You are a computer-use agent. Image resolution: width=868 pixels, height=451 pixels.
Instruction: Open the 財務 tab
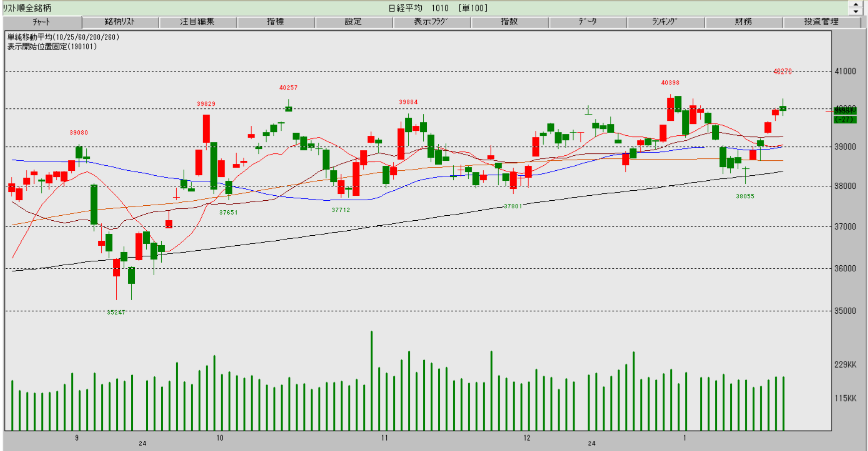coord(743,22)
